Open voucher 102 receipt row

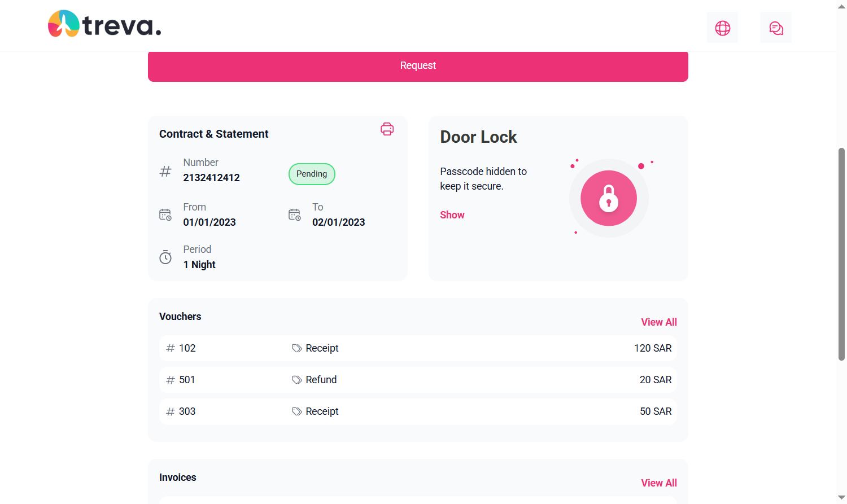(418, 348)
